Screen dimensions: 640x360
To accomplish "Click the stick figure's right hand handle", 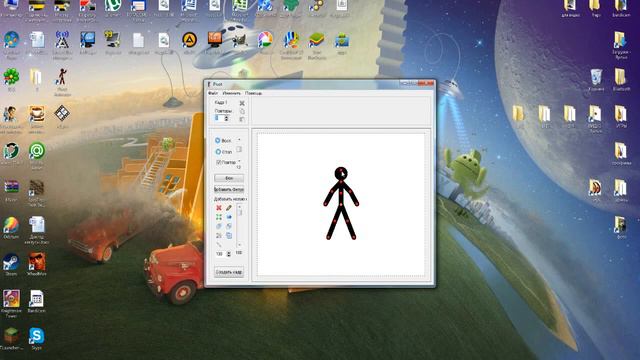I will pyautogui.click(x=357, y=204).
